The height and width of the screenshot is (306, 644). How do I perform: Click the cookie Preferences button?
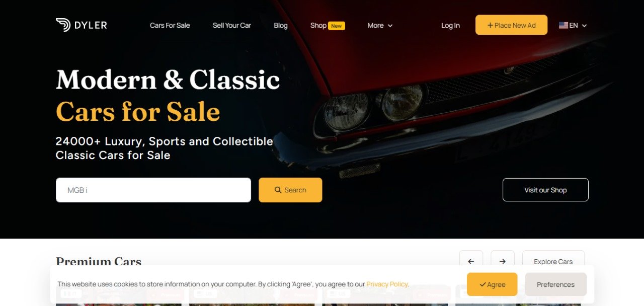tap(555, 284)
